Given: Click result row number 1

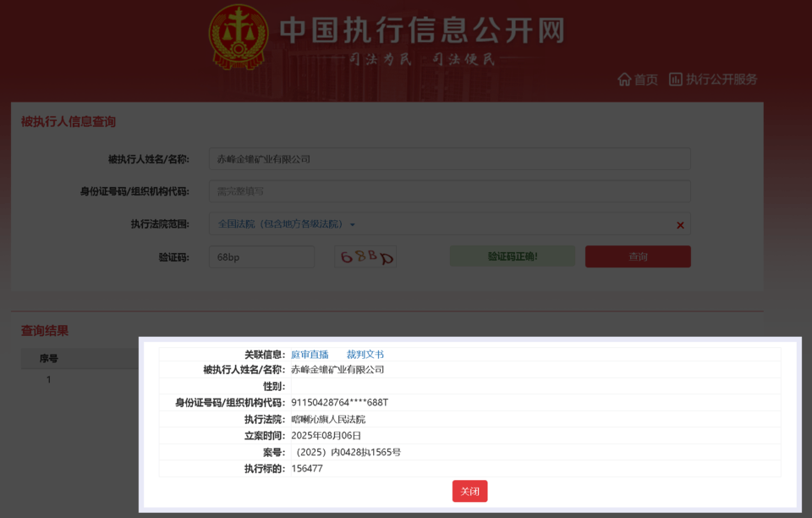Looking at the screenshot, I should pos(49,380).
